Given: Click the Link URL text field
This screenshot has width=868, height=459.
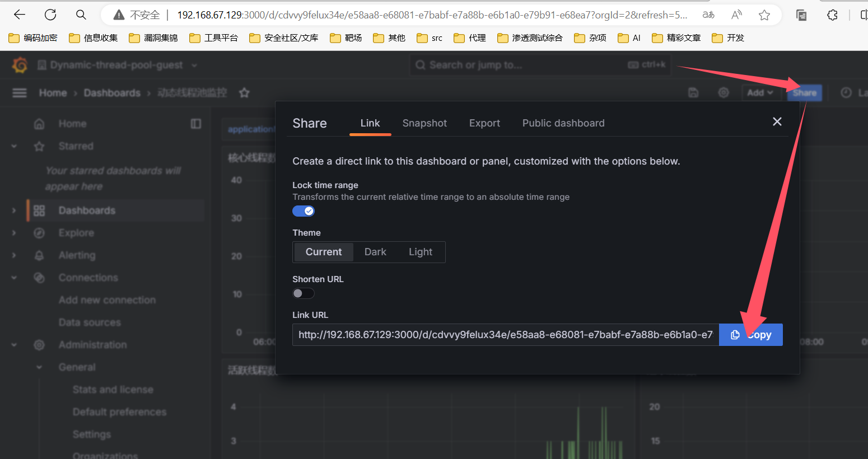Looking at the screenshot, I should point(506,335).
